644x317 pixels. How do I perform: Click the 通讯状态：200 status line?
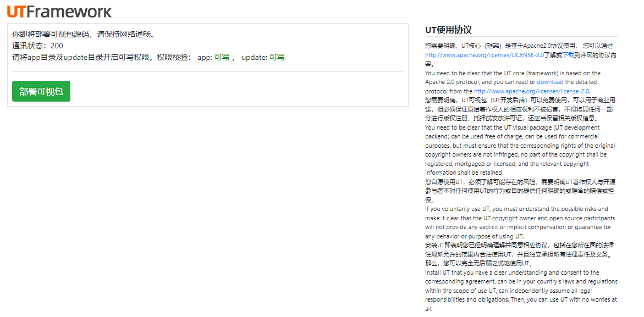(x=37, y=46)
